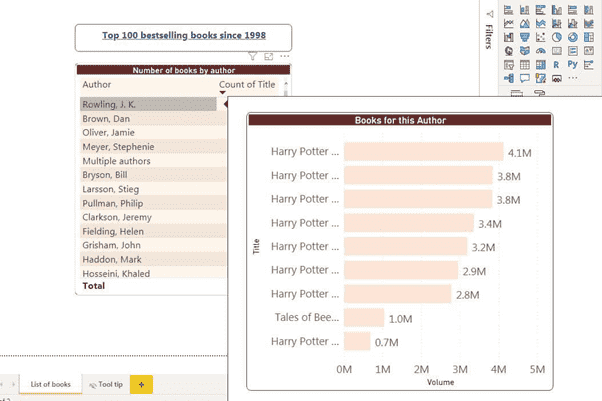Image resolution: width=602 pixels, height=401 pixels.
Task: Select the Stacked bar chart visual
Action: point(509,10)
